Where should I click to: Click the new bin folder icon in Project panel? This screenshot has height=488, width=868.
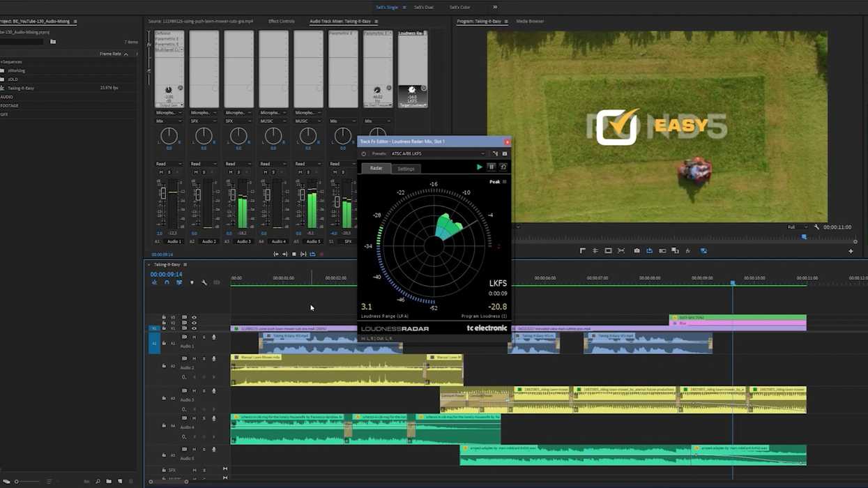point(109,481)
